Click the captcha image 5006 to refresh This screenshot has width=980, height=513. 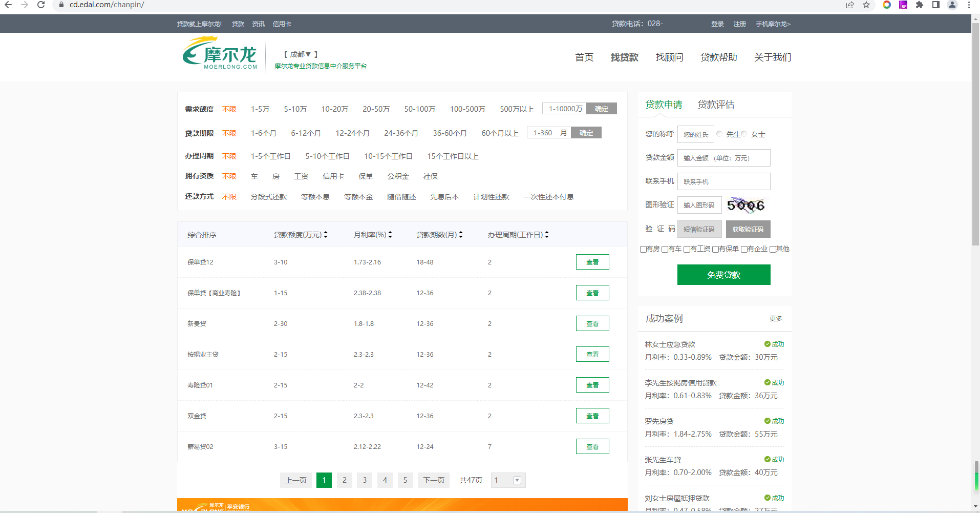coord(746,205)
